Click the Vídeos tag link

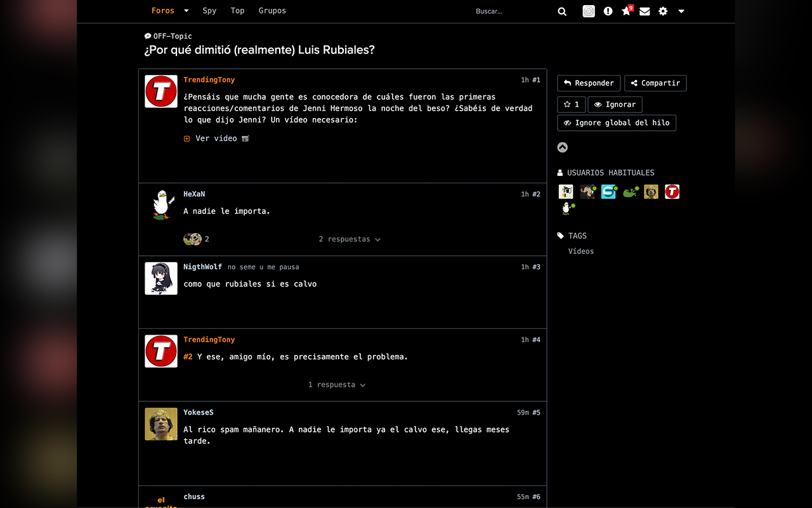(581, 251)
